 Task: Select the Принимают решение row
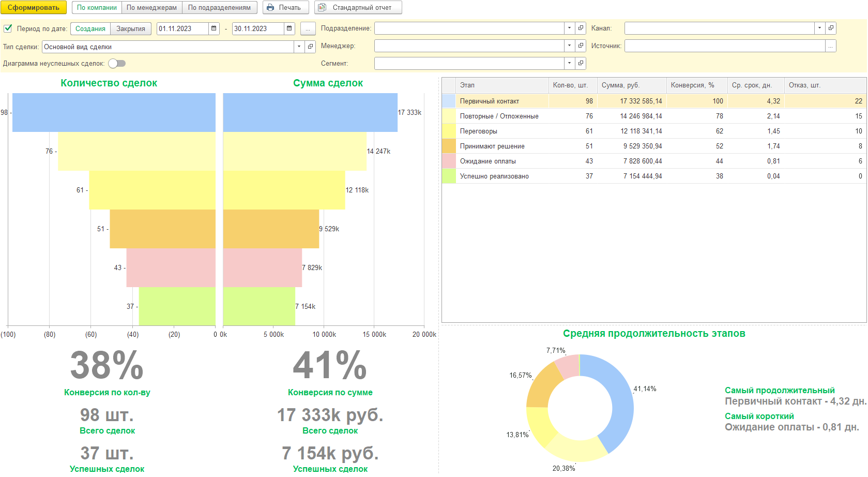point(654,146)
